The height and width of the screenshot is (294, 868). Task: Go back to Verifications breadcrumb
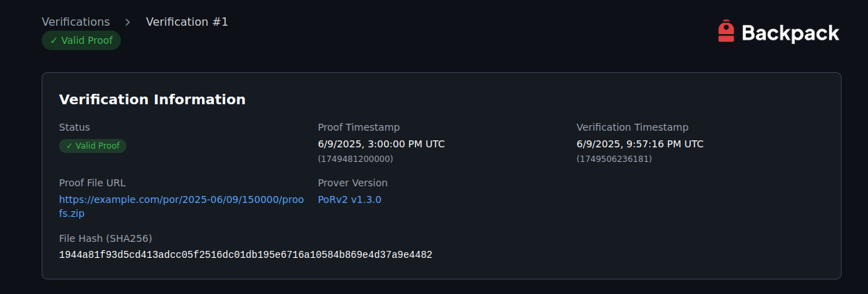[76, 22]
